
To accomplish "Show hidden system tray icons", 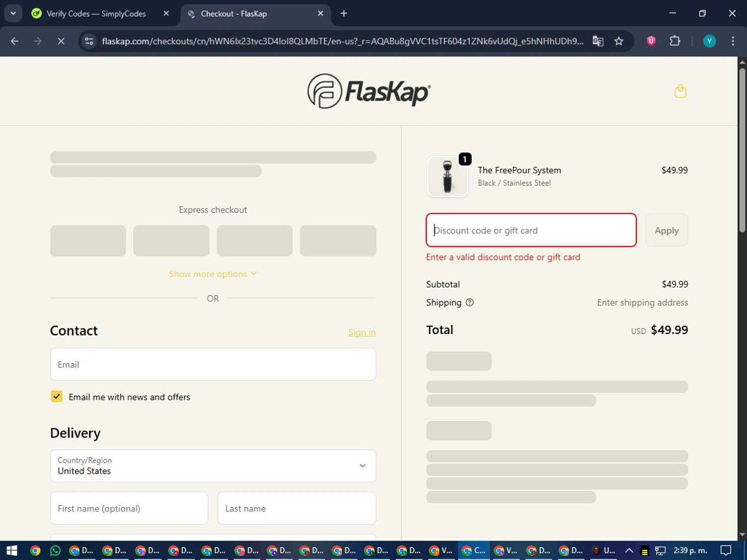I will point(629,551).
